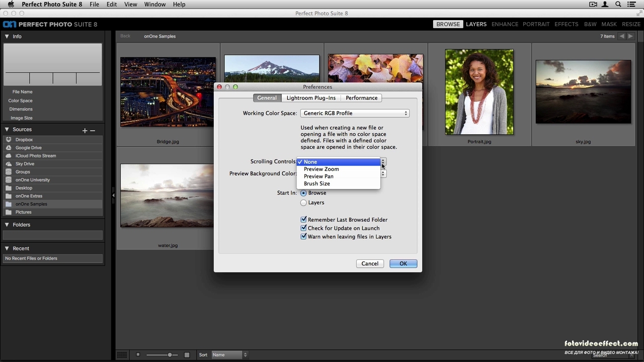The width and height of the screenshot is (644, 362).
Task: Open the Google Drive source
Action: click(52, 148)
